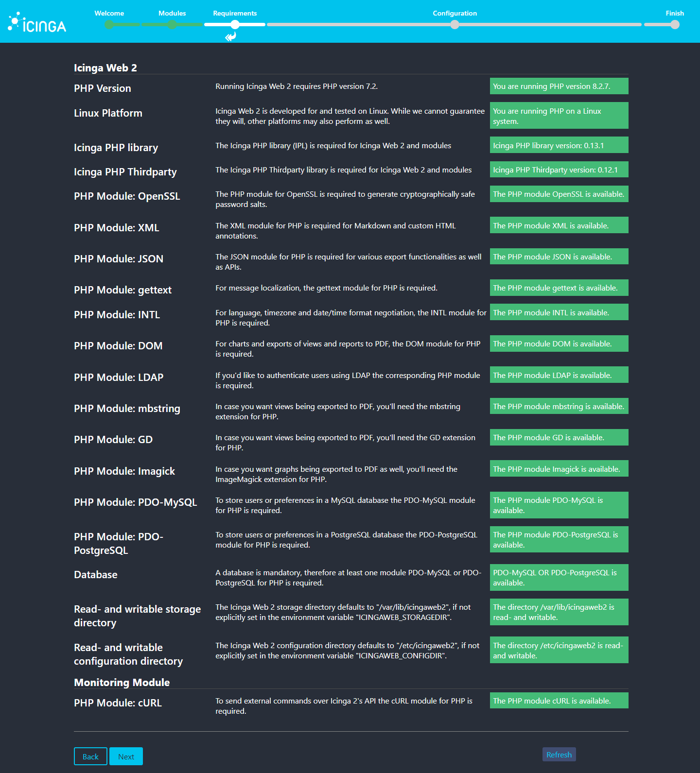700x773 pixels.
Task: Click the ICINGAWEB_CONFIGDIR description text
Action: [x=348, y=651]
